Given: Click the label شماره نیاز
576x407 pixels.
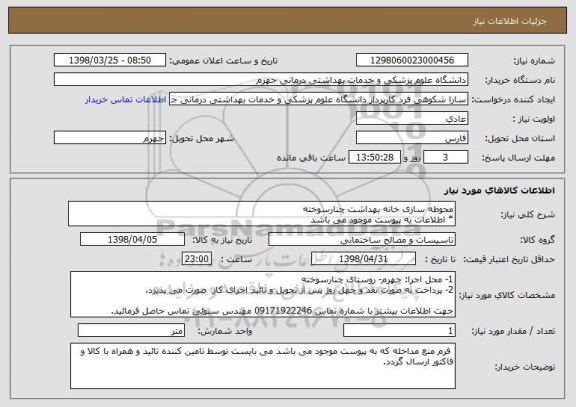Looking at the screenshot, I should [534, 61].
